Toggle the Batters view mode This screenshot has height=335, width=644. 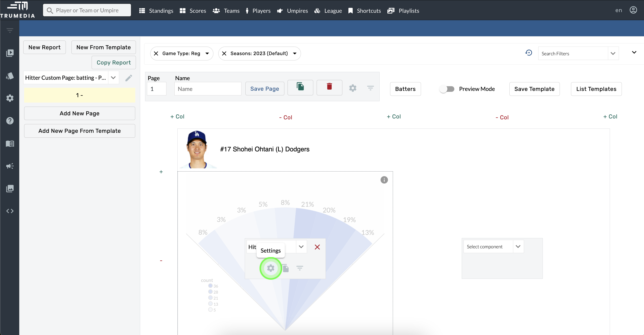click(405, 89)
